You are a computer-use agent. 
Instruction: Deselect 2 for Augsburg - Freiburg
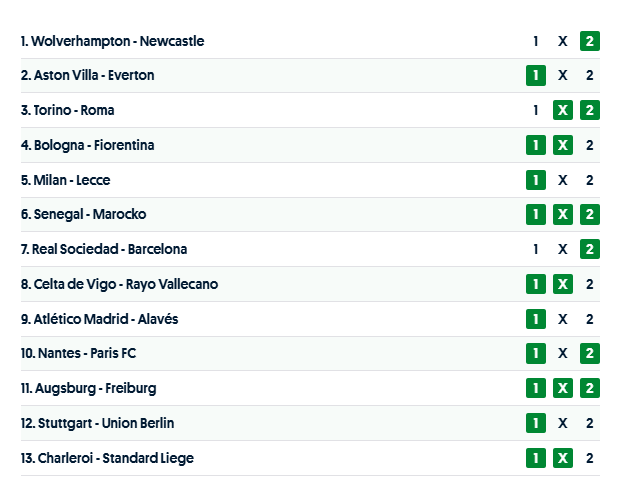click(590, 388)
